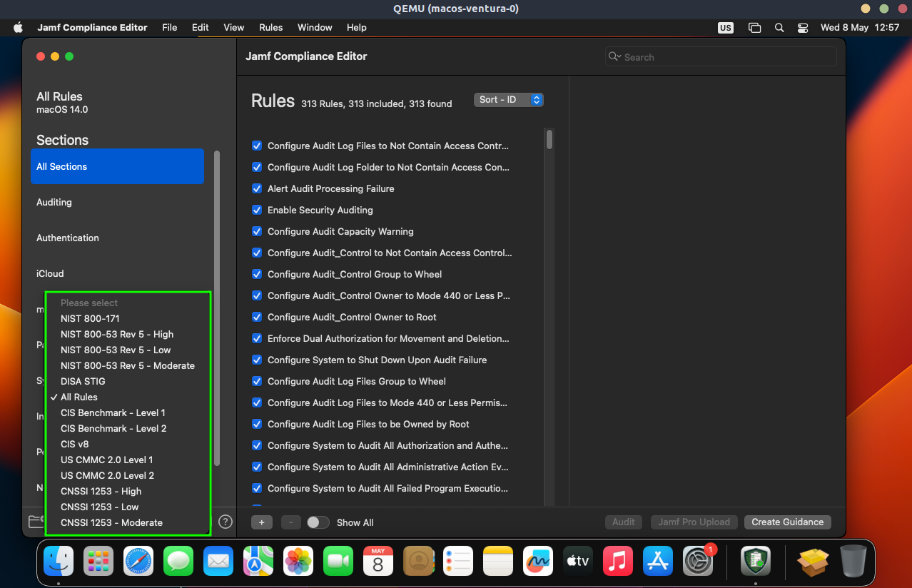Open the Jamf Compliance Editor Dock icon
The image size is (912, 588).
click(x=754, y=562)
